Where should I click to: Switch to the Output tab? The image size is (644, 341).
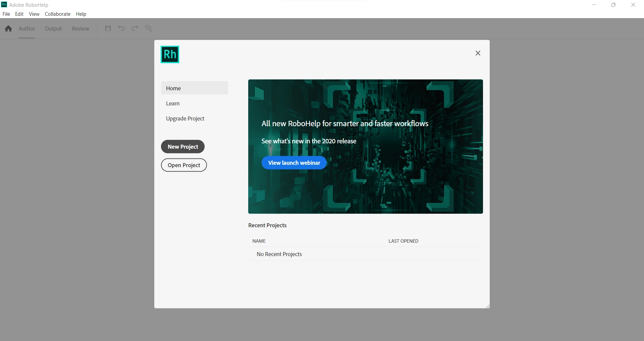click(x=53, y=29)
